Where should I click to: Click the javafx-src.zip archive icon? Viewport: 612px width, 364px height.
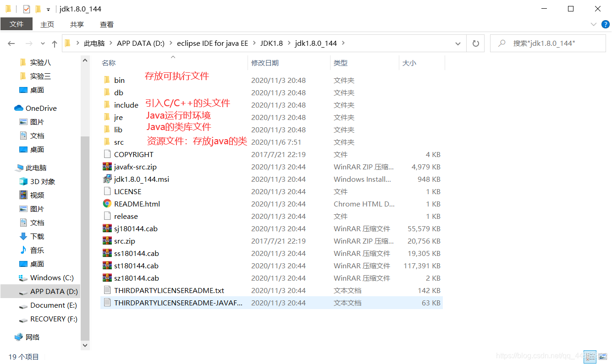click(x=107, y=167)
